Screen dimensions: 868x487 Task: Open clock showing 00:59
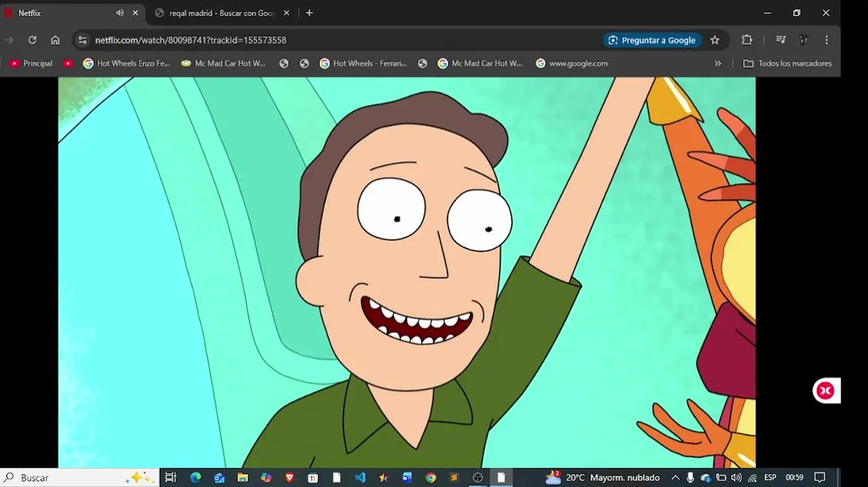[x=794, y=478]
